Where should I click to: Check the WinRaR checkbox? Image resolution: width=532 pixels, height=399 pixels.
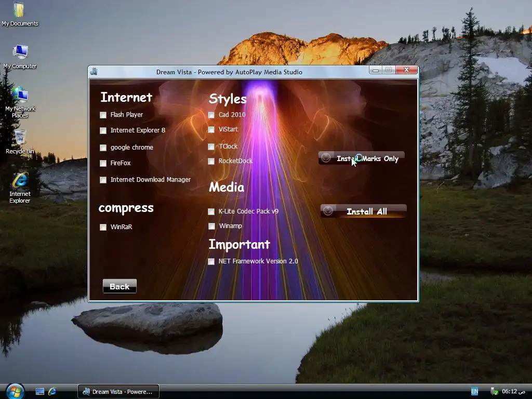tap(103, 227)
